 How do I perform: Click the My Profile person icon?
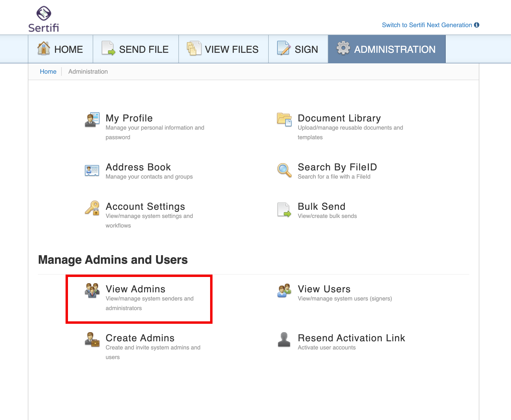coord(92,120)
